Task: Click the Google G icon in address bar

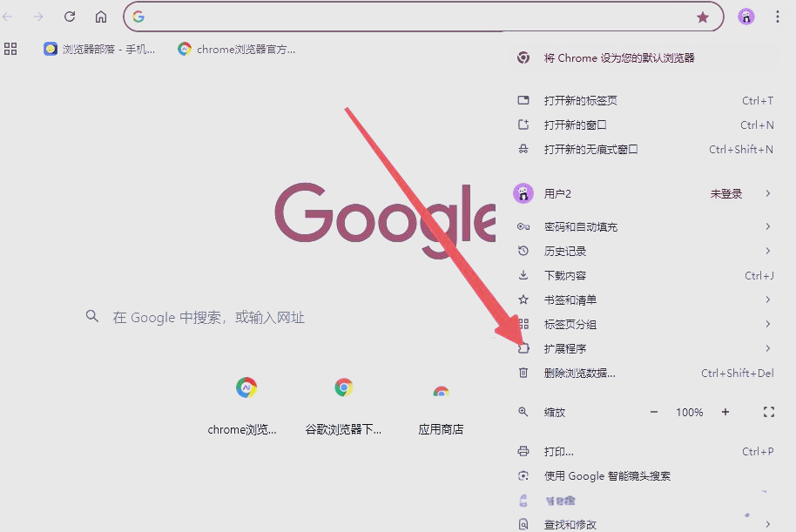Action: (x=138, y=17)
